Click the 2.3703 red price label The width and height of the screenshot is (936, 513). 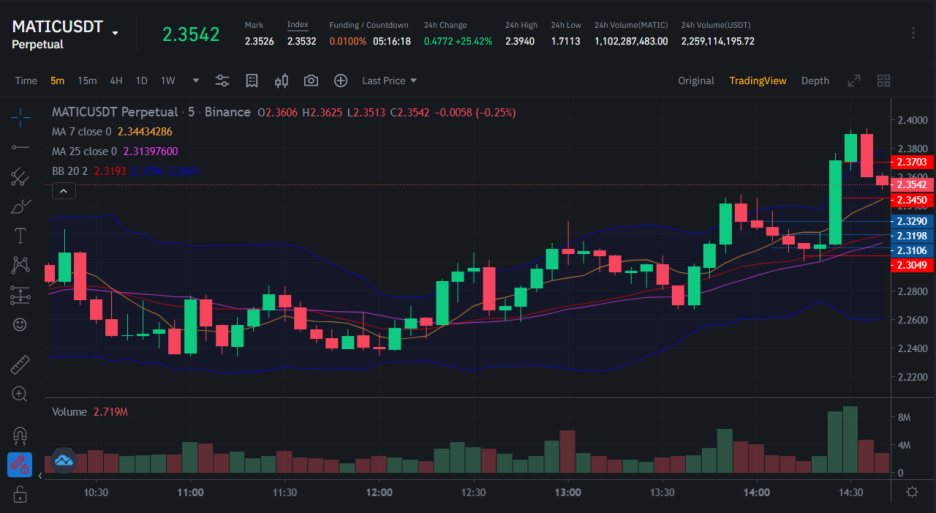point(912,162)
